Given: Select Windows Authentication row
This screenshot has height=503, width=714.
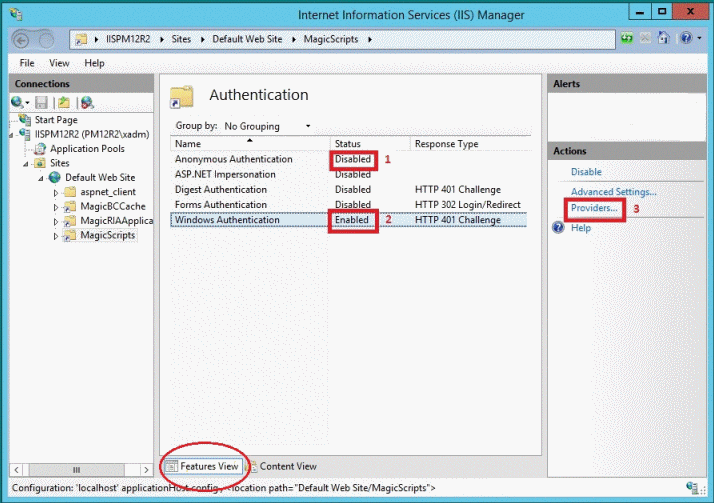Looking at the screenshot, I should (x=348, y=220).
